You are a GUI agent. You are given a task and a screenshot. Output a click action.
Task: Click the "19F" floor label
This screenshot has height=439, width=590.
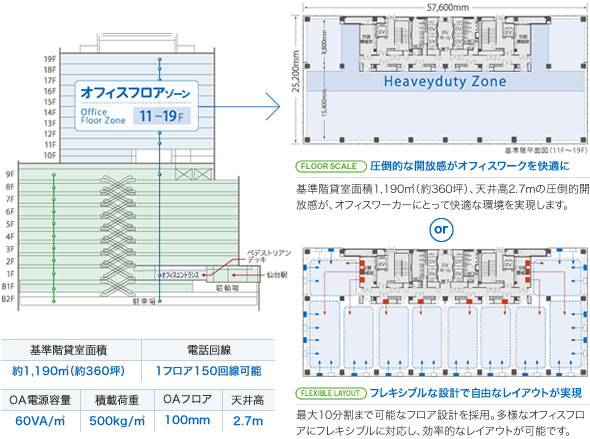(x=50, y=59)
